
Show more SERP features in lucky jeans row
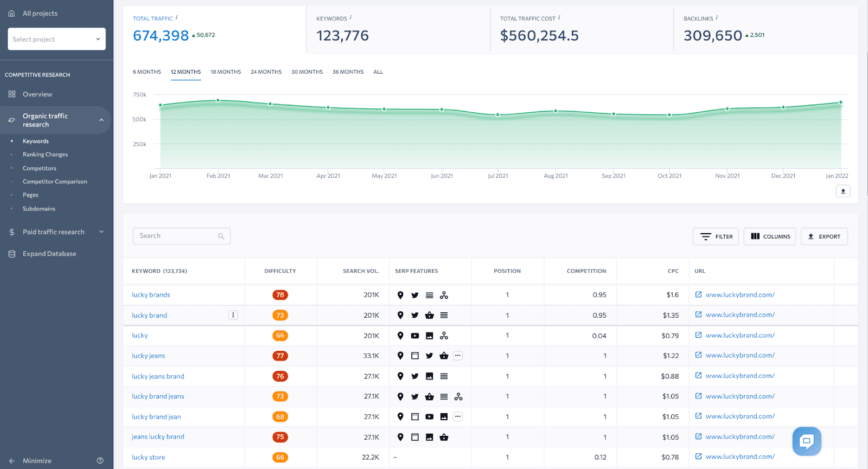458,356
